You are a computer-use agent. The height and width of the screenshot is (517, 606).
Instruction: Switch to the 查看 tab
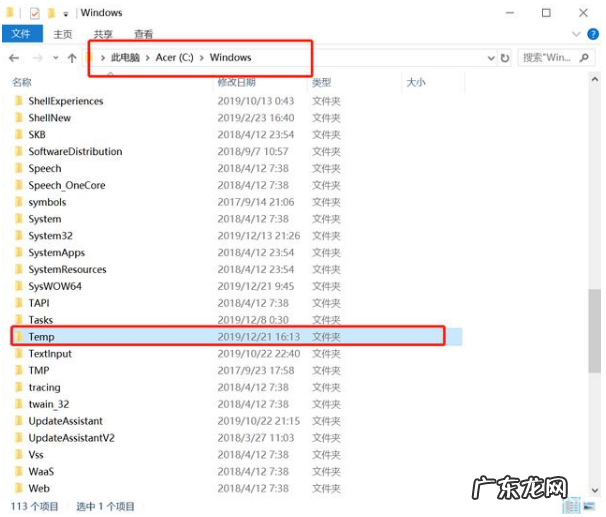pos(143,34)
